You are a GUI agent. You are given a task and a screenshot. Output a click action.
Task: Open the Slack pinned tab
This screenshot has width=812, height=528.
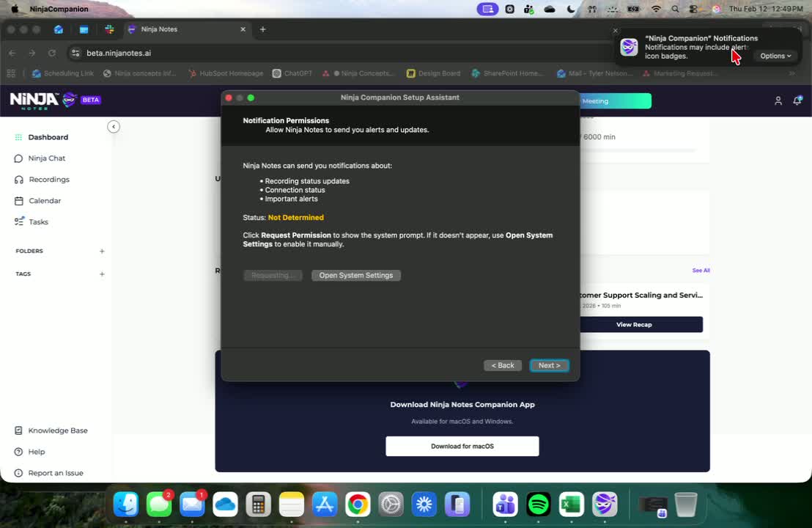click(109, 29)
